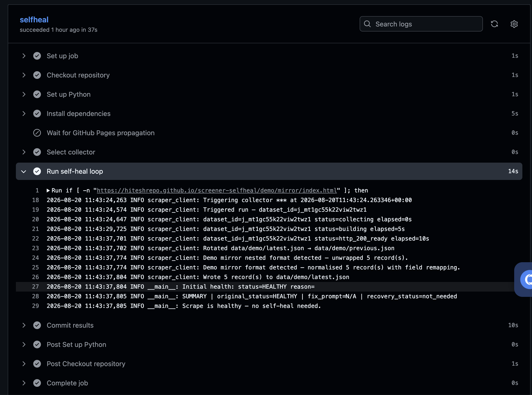The image size is (532, 395).
Task: Select the 'status=building elapsed=5s' log line
Action: click(226, 229)
